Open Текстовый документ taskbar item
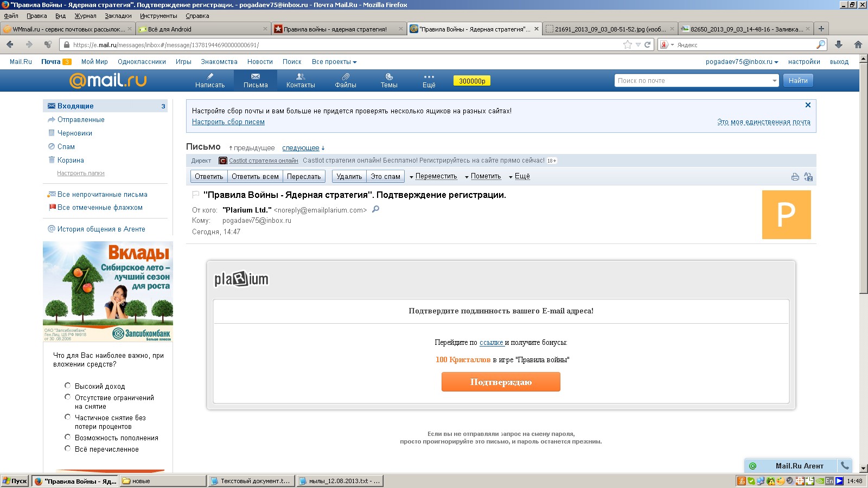The width and height of the screenshot is (868, 488). click(x=252, y=481)
